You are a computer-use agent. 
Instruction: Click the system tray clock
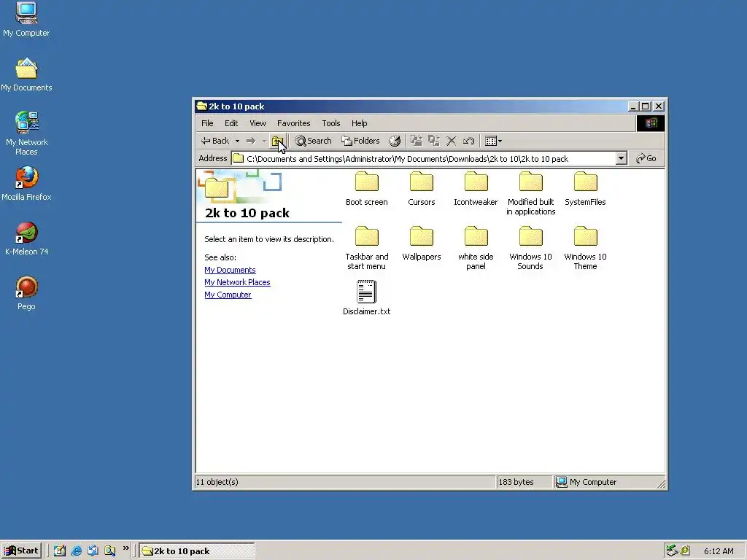(x=719, y=551)
